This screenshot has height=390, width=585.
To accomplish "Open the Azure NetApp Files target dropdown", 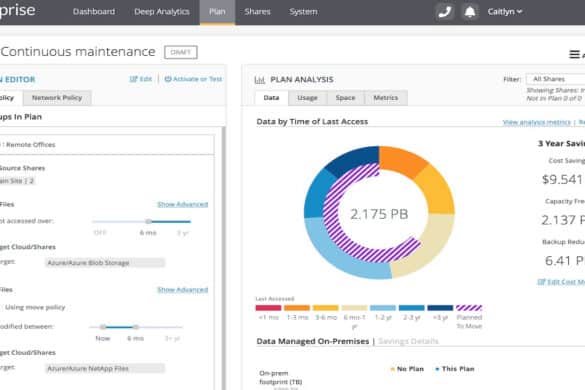I will click(105, 368).
